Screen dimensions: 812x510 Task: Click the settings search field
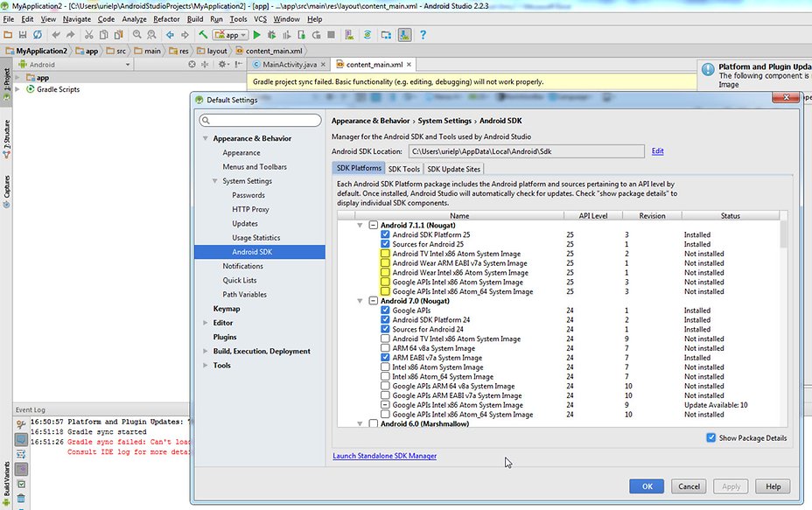(260, 120)
